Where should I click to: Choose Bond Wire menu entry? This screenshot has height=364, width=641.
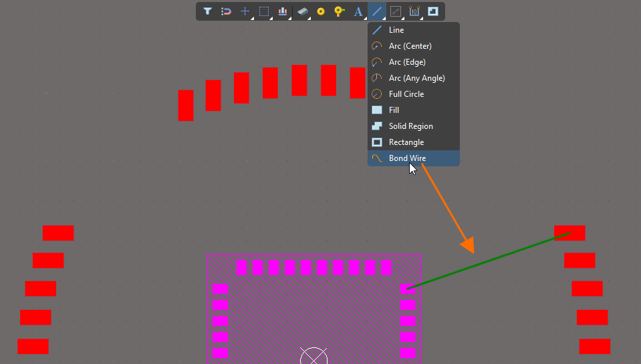[414, 158]
